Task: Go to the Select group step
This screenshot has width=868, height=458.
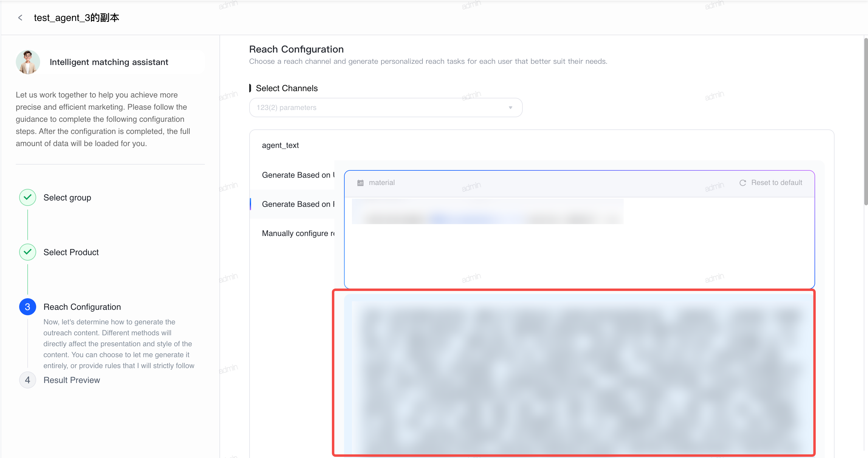Action: click(67, 197)
